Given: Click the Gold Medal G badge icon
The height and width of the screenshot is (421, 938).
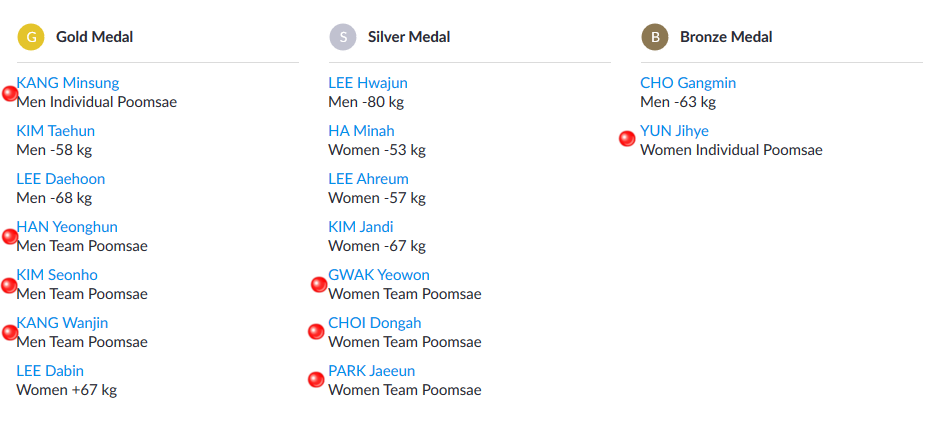Looking at the screenshot, I should pyautogui.click(x=31, y=37).
